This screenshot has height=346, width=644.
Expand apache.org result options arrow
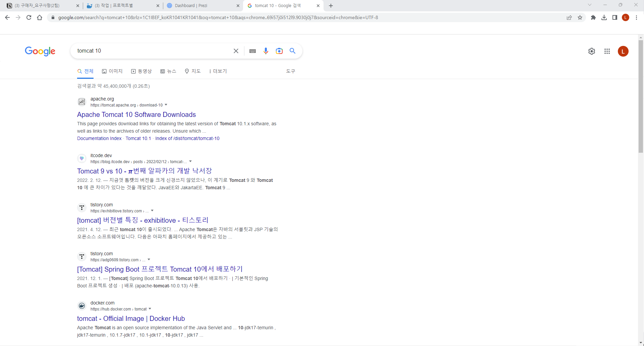(x=166, y=105)
